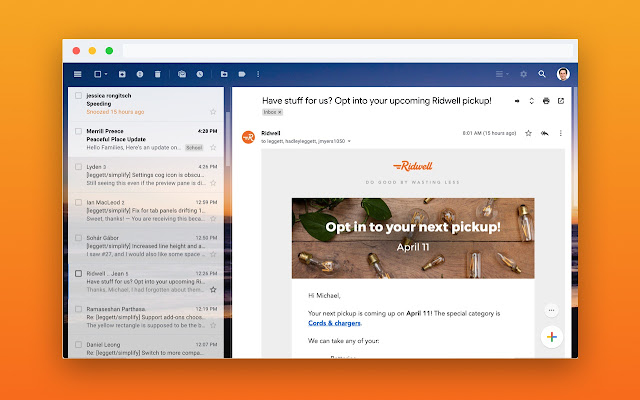Check the Sohár Gábor email checkbox
Screen dimensions: 640x400
coord(78,238)
